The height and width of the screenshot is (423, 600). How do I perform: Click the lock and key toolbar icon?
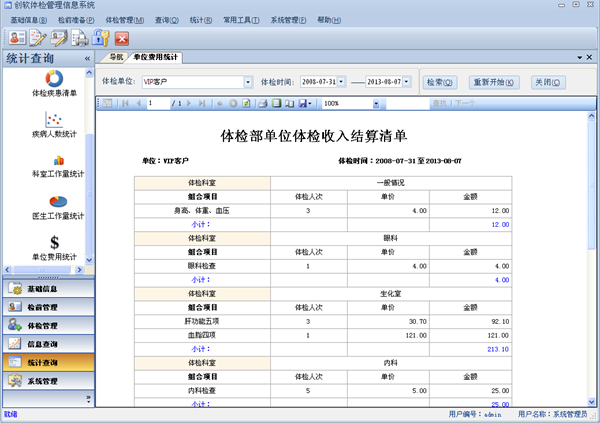coord(101,38)
